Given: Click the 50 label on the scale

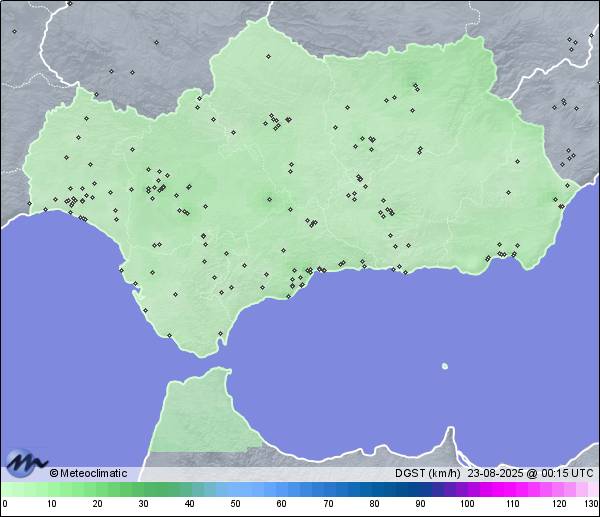Looking at the screenshot, I should coord(235,503).
